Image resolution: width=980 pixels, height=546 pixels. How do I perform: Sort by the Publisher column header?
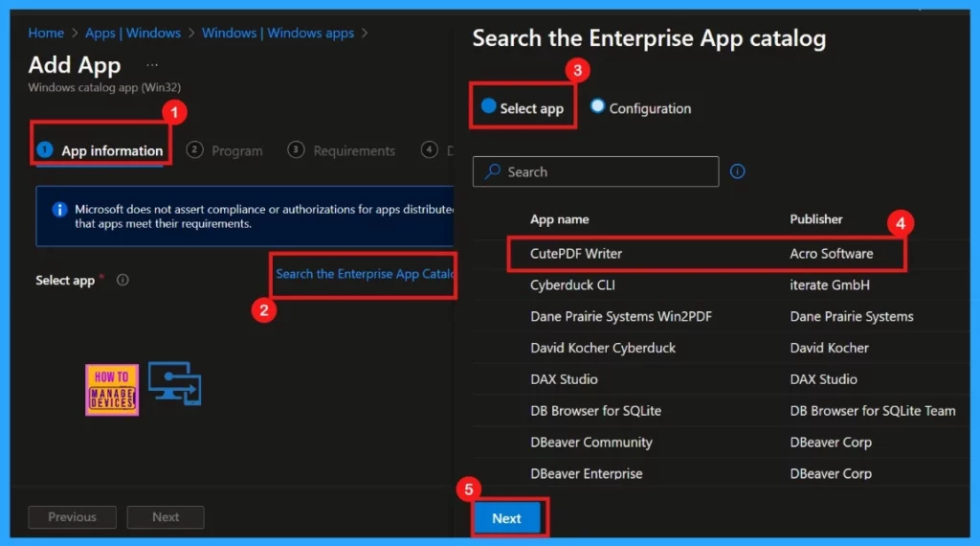tap(815, 219)
